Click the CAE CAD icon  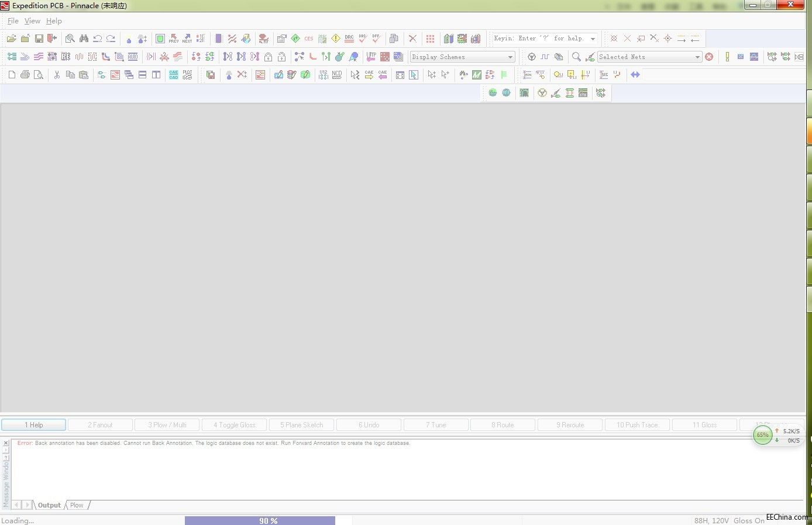click(x=174, y=75)
